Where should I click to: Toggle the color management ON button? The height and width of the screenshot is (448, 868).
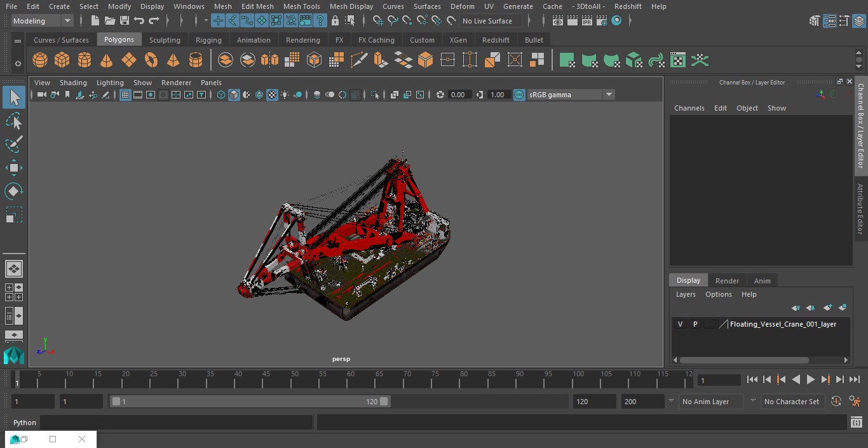(519, 95)
